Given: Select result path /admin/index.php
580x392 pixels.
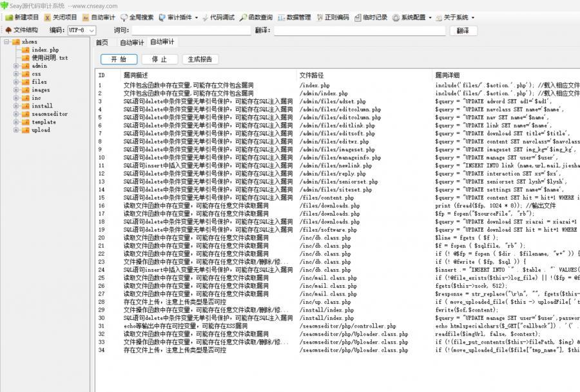Looking at the screenshot, I should click(x=324, y=93).
